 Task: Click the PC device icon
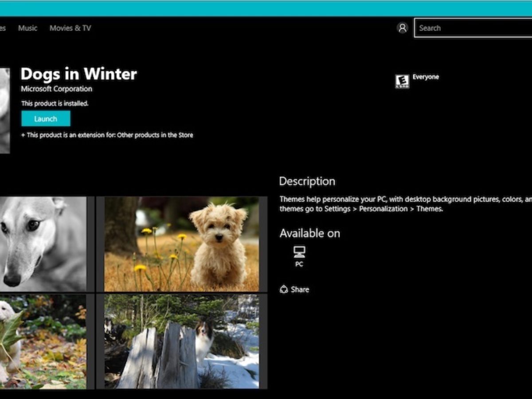pos(299,252)
